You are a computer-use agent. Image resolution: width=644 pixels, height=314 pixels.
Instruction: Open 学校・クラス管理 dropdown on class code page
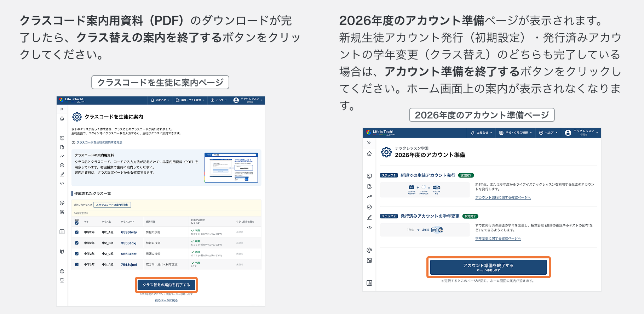coord(190,100)
